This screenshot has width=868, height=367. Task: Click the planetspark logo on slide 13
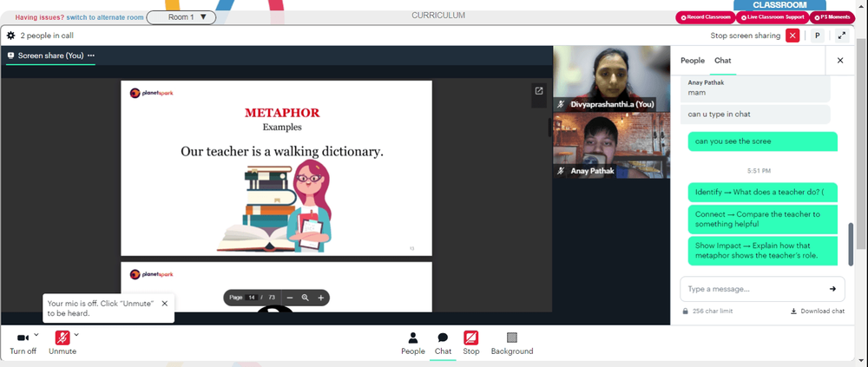(x=152, y=93)
